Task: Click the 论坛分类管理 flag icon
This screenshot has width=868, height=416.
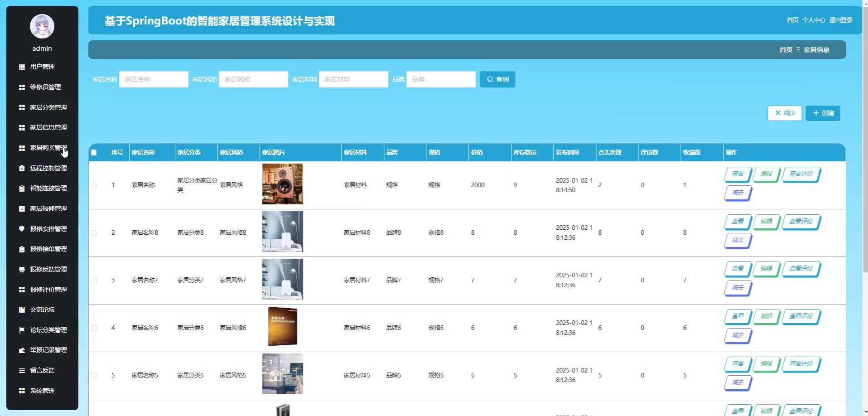Action: (x=22, y=330)
